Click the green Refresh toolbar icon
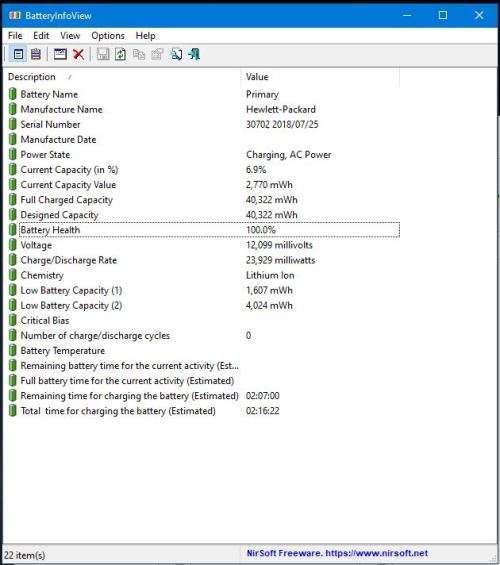 pos(121,54)
